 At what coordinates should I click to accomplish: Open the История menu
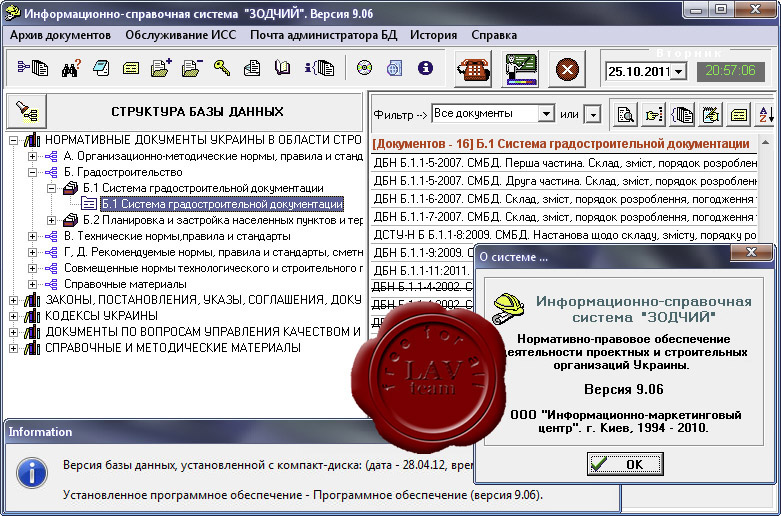coord(433,35)
